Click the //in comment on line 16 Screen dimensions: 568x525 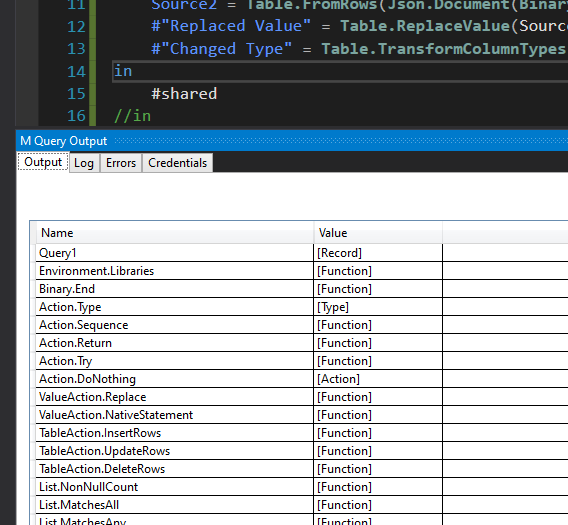pyautogui.click(x=133, y=116)
